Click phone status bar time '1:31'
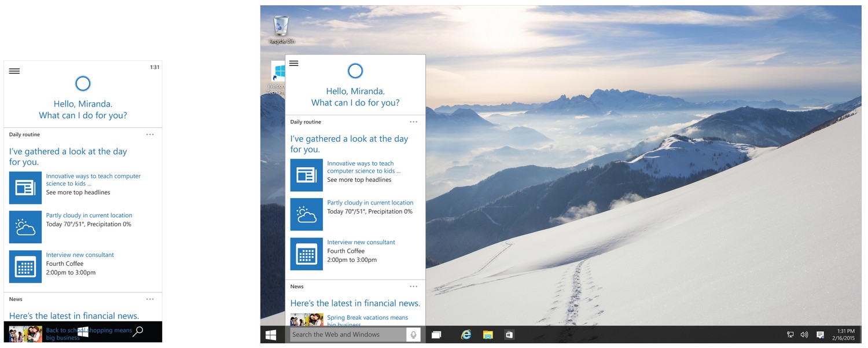The image size is (868, 348). tap(155, 67)
